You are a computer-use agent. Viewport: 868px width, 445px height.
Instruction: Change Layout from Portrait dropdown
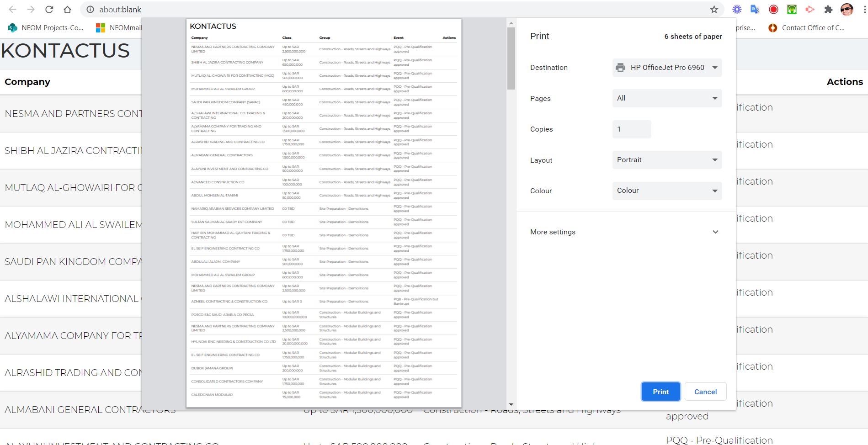point(667,160)
